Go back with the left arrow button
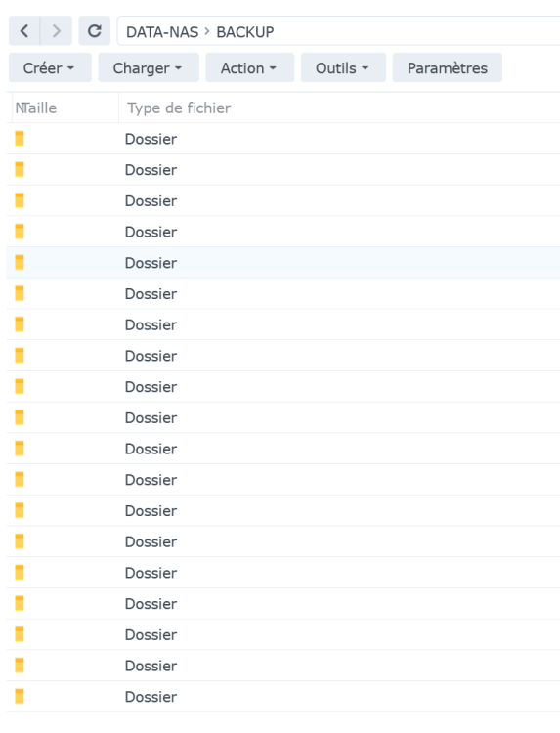560x733 pixels. (x=24, y=31)
